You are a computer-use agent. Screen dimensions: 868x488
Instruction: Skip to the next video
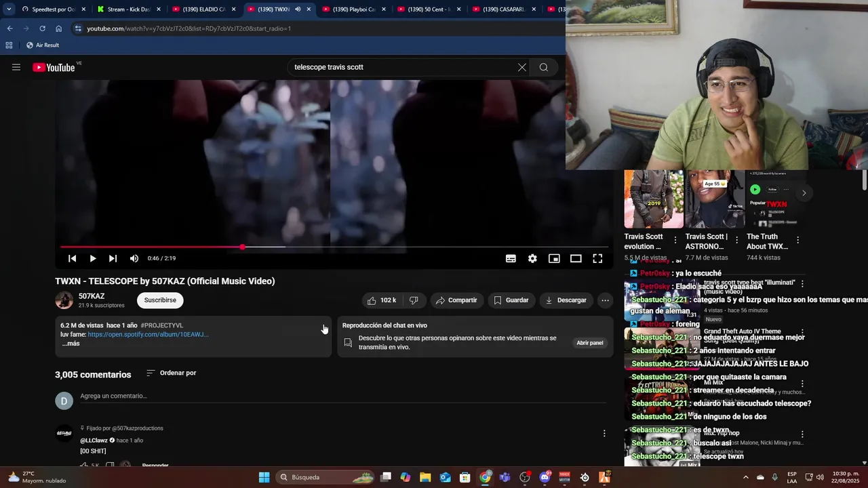click(x=113, y=258)
